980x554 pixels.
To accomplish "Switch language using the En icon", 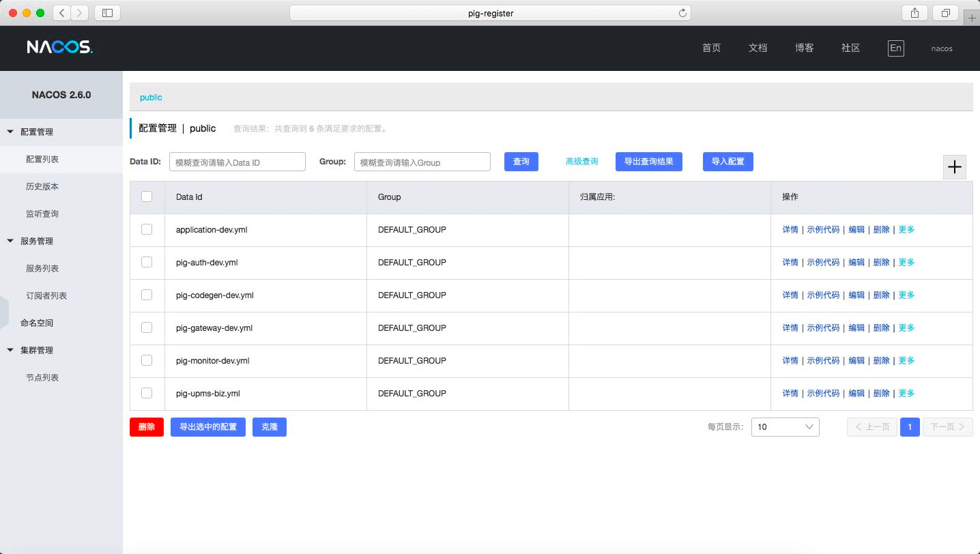I will tap(895, 48).
